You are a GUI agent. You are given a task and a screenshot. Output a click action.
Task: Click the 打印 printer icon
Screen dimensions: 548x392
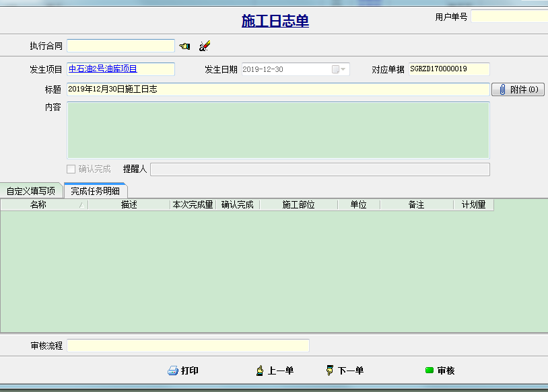click(x=173, y=370)
